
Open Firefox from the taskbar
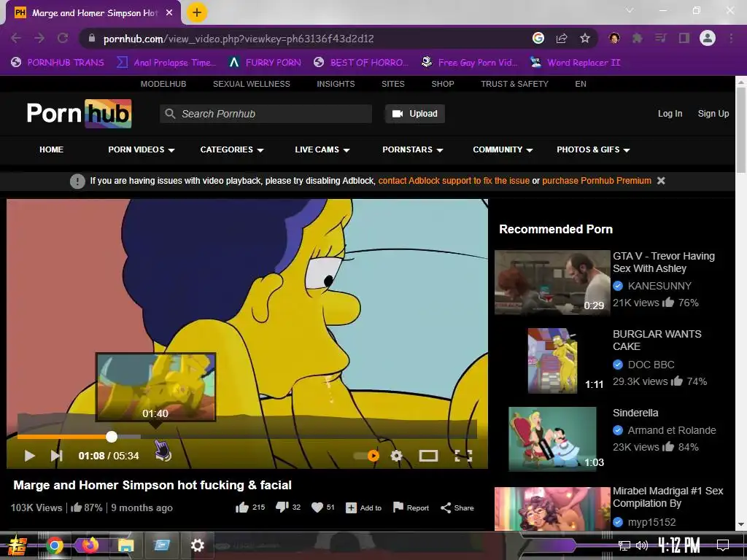pos(90,545)
